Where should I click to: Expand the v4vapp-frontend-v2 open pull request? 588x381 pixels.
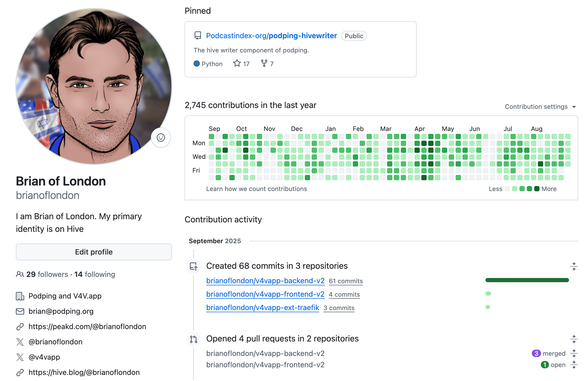(x=574, y=365)
